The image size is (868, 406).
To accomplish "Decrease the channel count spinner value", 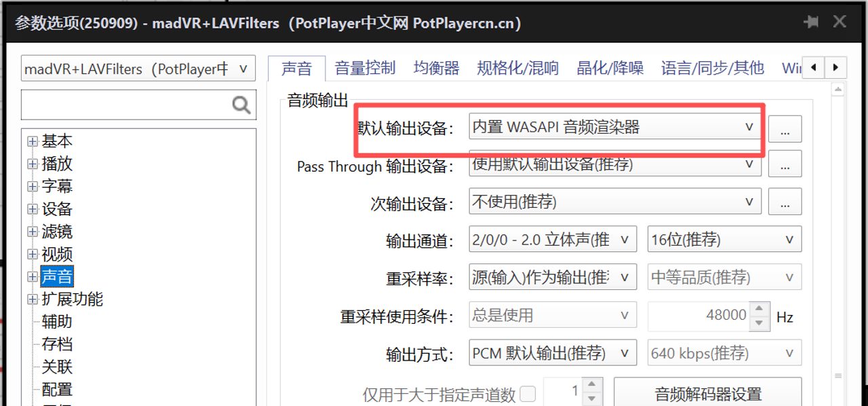I will coord(593,399).
